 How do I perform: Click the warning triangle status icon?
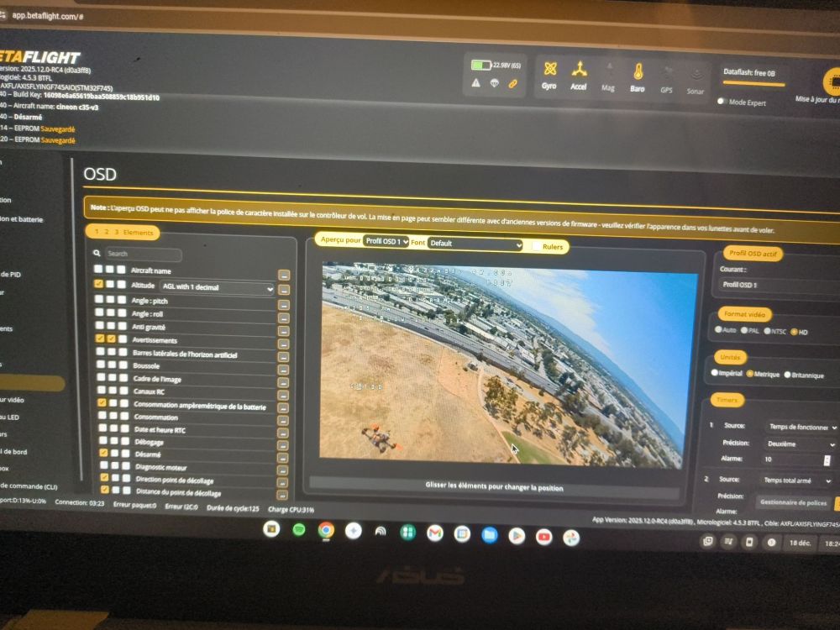(476, 83)
